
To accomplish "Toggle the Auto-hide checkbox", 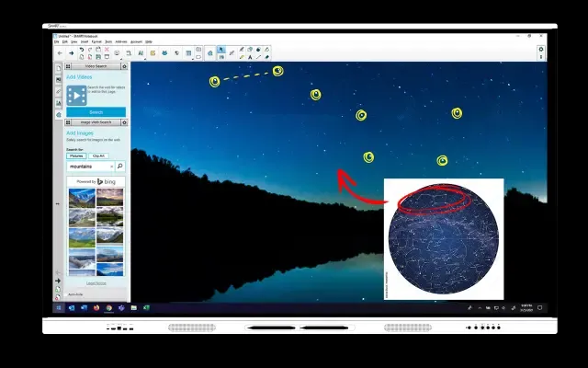I will coord(68,295).
